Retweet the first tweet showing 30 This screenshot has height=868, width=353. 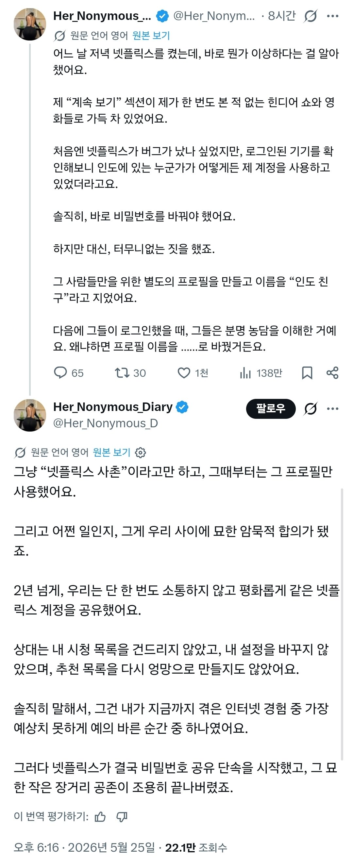pos(130,373)
